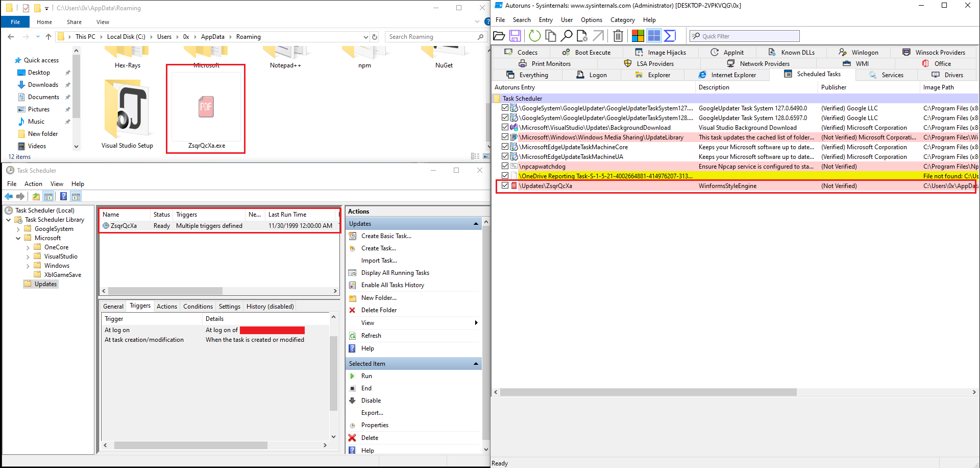This screenshot has height=468, width=980.
Task: Collapse the Microsoft tree folder
Action: click(18, 238)
